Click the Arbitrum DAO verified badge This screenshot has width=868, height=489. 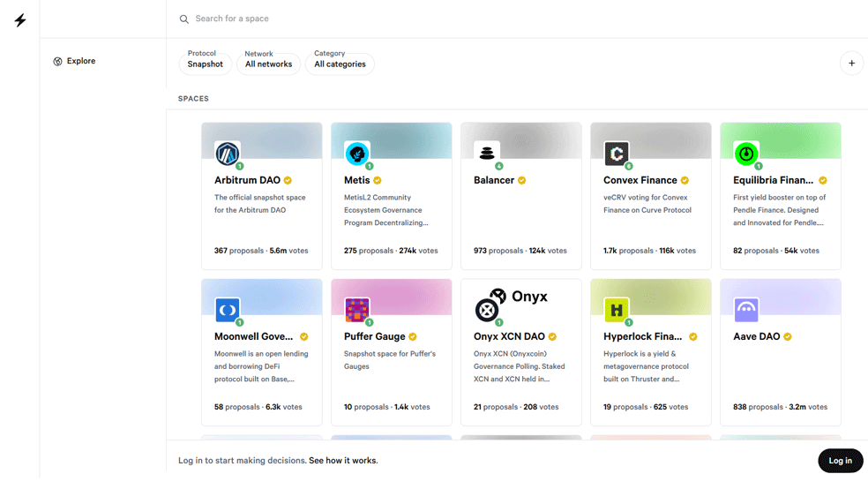click(288, 181)
